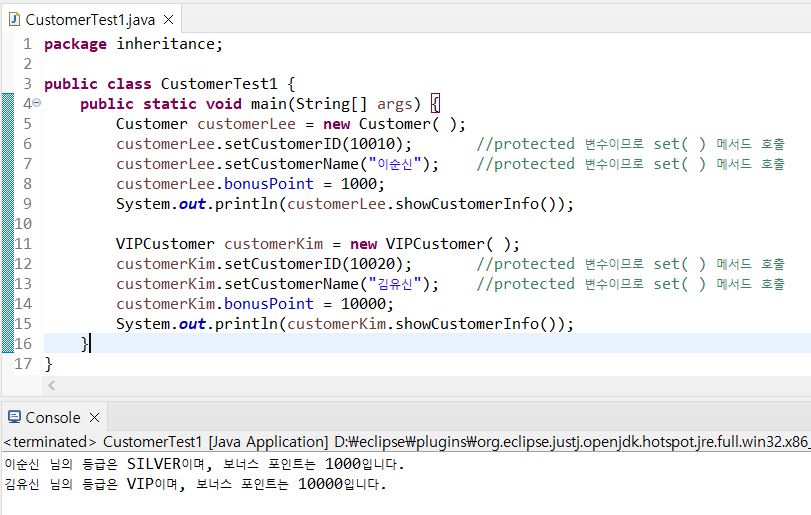
Task: Click the string "이순신" on line 7
Action: tap(395, 164)
